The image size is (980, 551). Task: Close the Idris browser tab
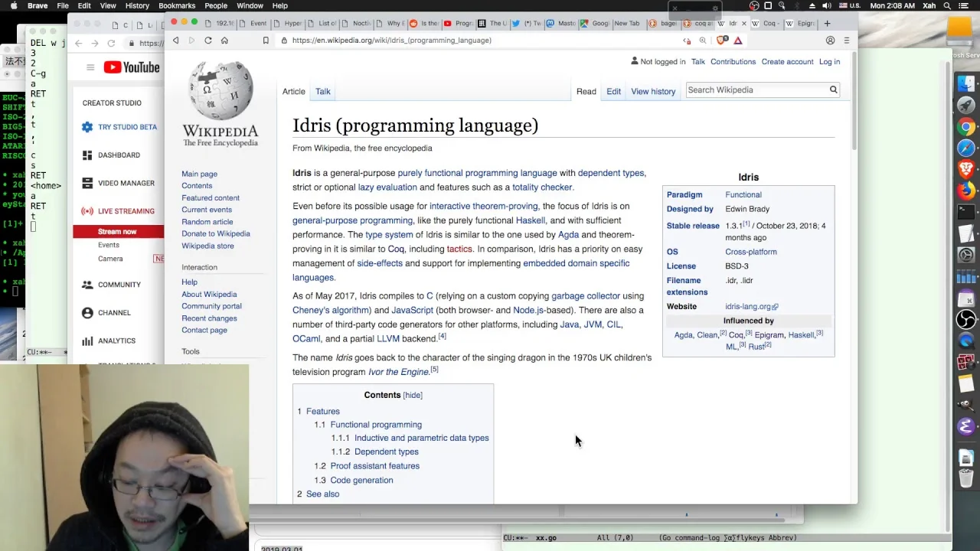[743, 24]
